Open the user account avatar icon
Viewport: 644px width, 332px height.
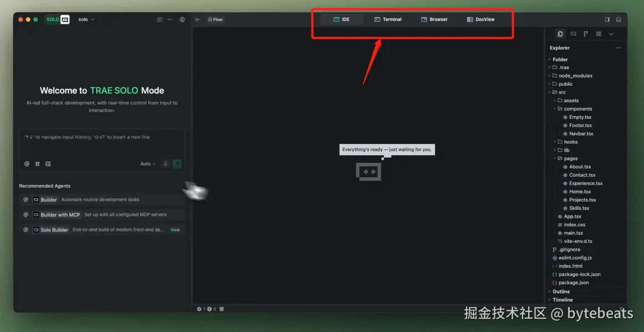pos(182,19)
